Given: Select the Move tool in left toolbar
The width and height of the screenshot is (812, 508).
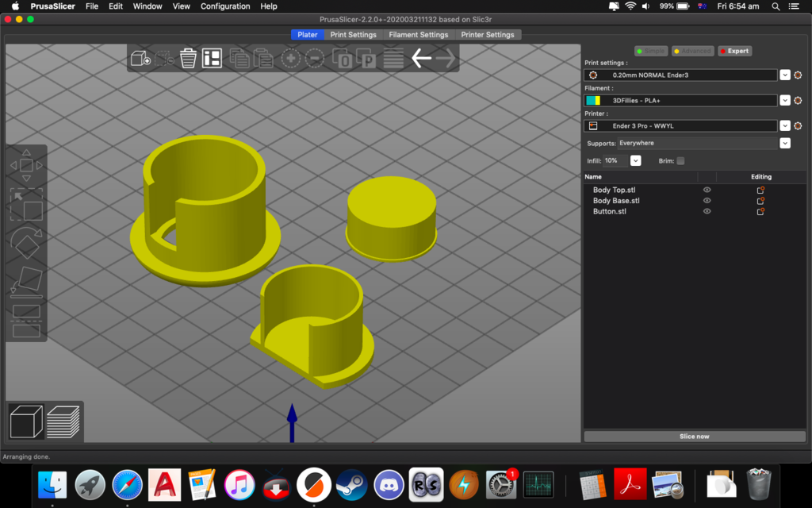Looking at the screenshot, I should (x=26, y=165).
